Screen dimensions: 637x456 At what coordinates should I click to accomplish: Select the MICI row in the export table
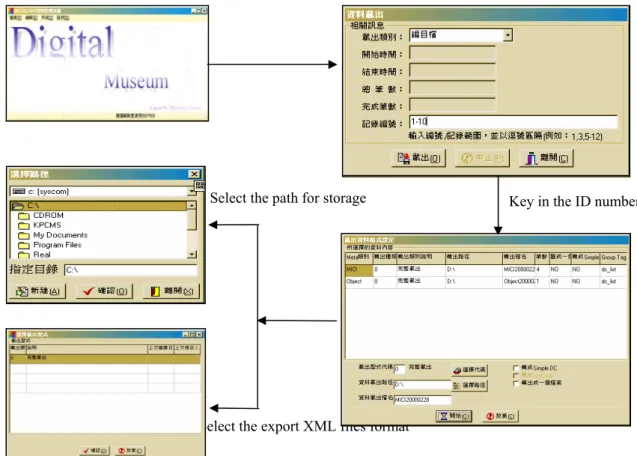[486, 270]
